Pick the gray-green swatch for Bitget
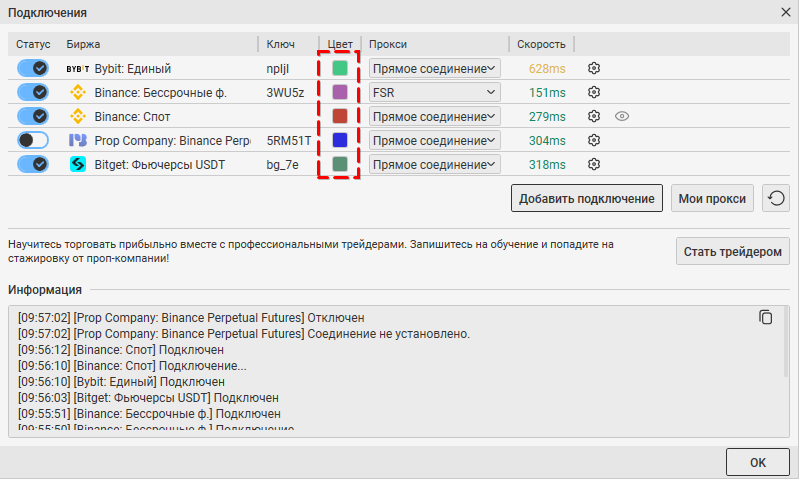 coord(340,164)
